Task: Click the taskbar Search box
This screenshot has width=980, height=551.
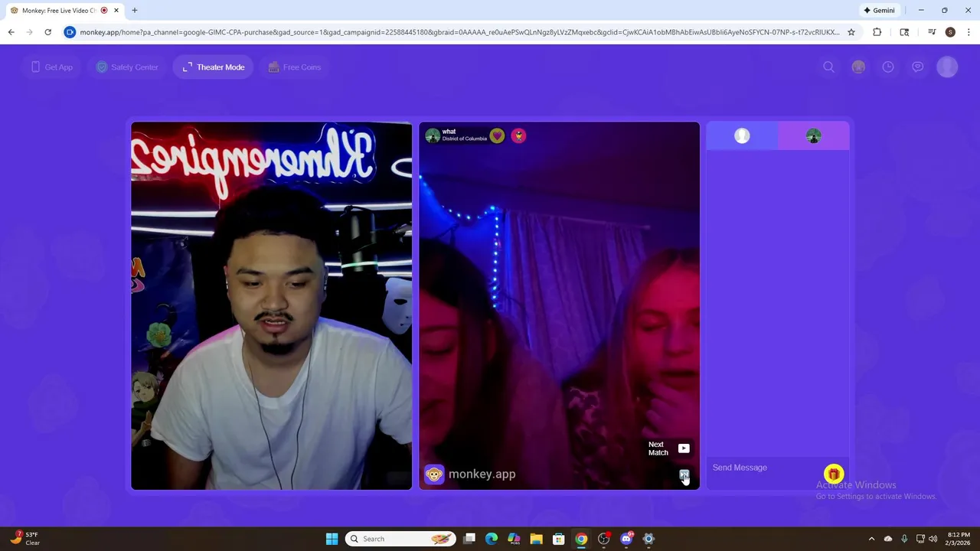Action: point(400,539)
